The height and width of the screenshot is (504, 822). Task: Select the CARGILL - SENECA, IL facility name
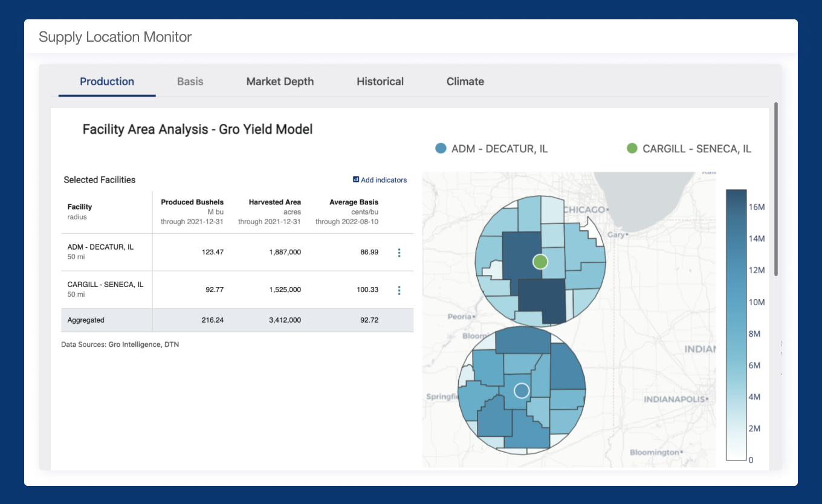point(105,285)
